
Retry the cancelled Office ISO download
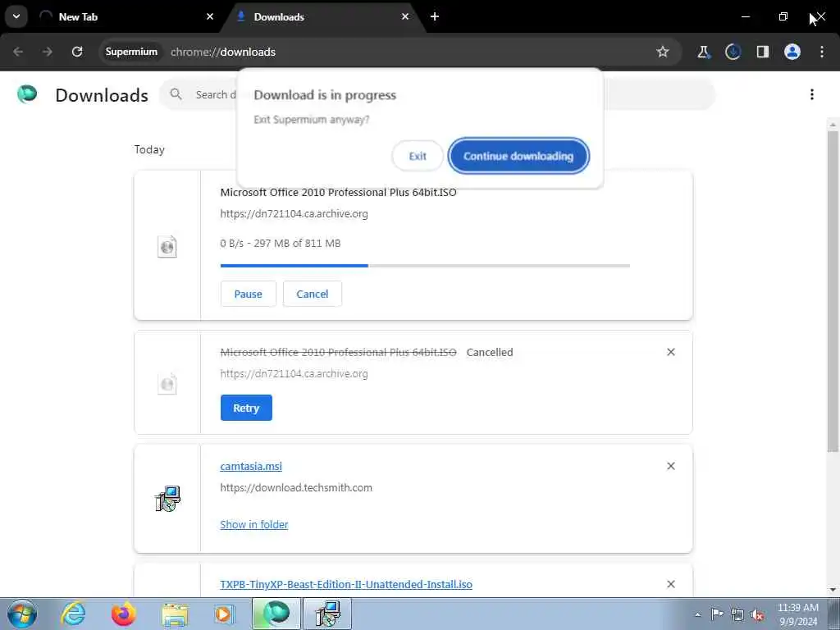(246, 408)
